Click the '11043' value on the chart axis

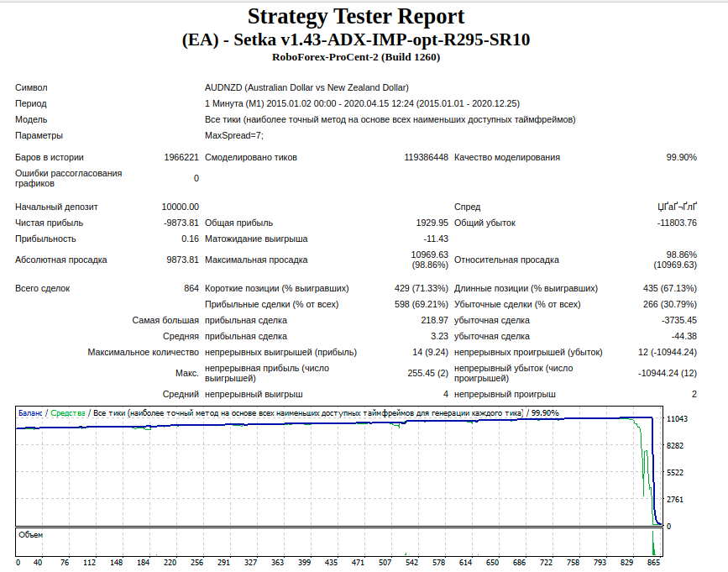pos(677,419)
